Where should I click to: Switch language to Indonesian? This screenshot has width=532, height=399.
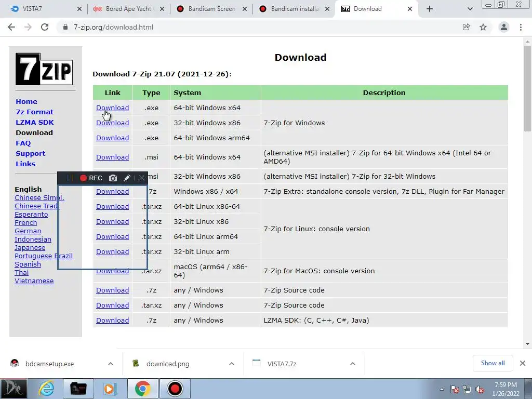(x=33, y=239)
